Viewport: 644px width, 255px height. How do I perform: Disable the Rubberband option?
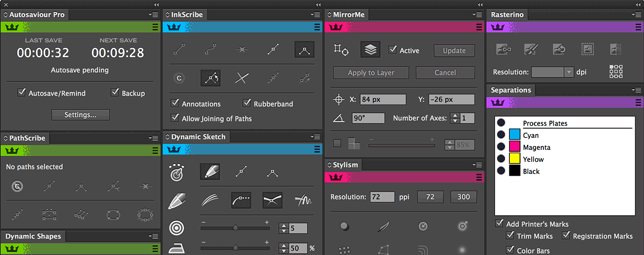click(x=247, y=103)
